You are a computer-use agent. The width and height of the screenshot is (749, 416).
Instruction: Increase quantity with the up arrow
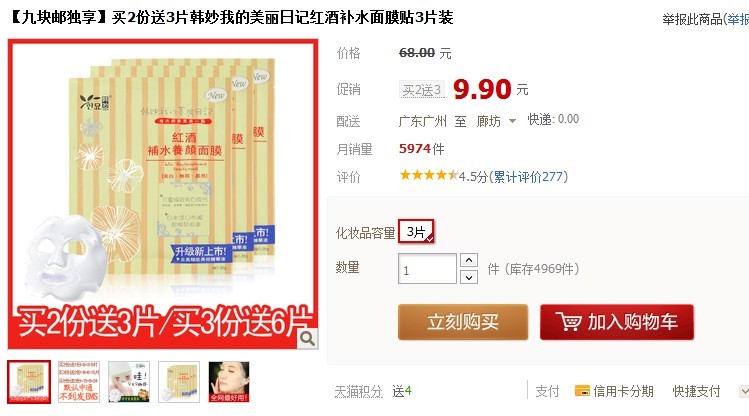469,260
